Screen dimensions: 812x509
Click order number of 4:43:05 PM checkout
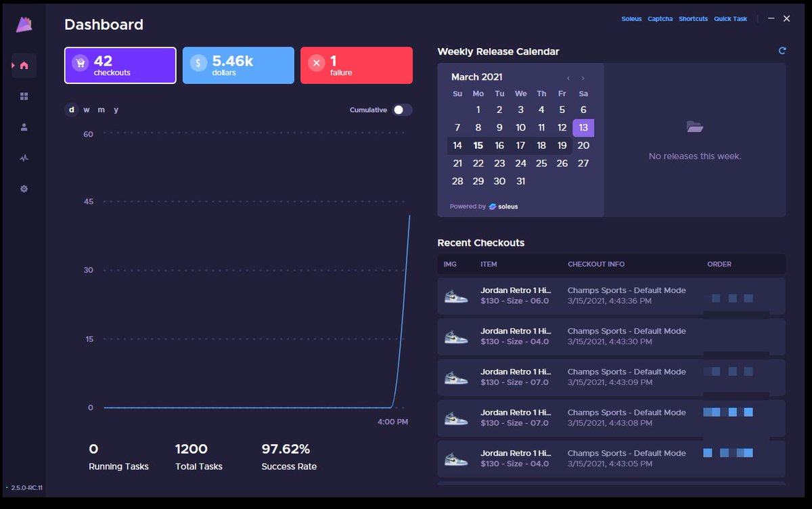728,453
